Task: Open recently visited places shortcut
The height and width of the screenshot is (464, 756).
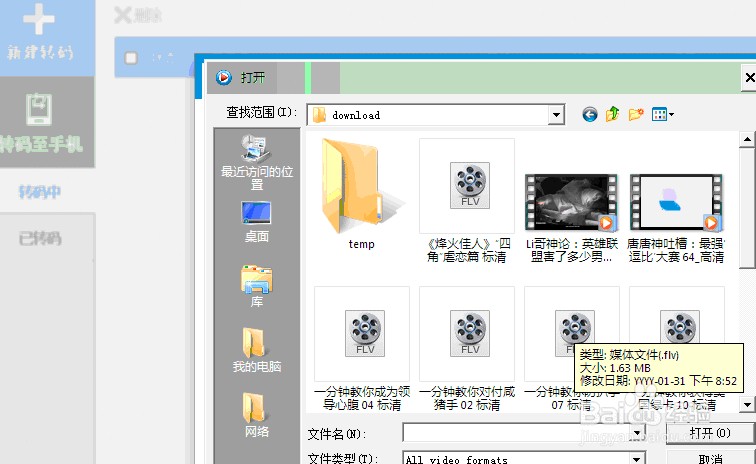Action: 256,162
